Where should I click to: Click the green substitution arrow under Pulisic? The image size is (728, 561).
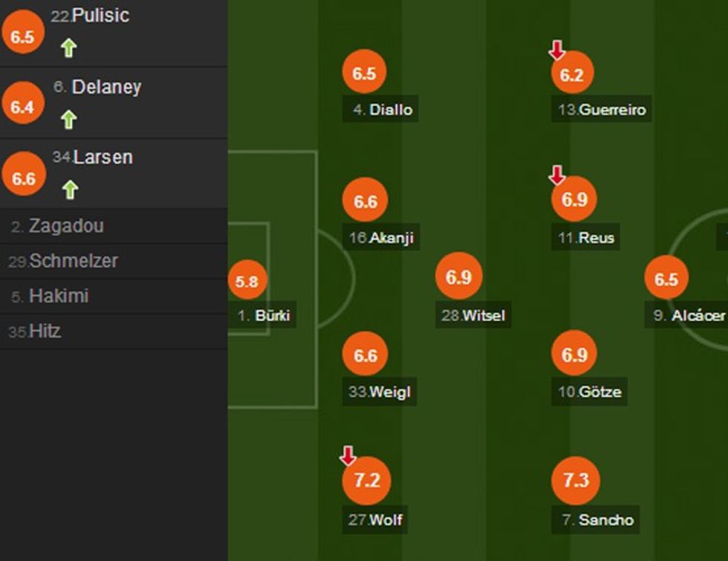click(69, 49)
